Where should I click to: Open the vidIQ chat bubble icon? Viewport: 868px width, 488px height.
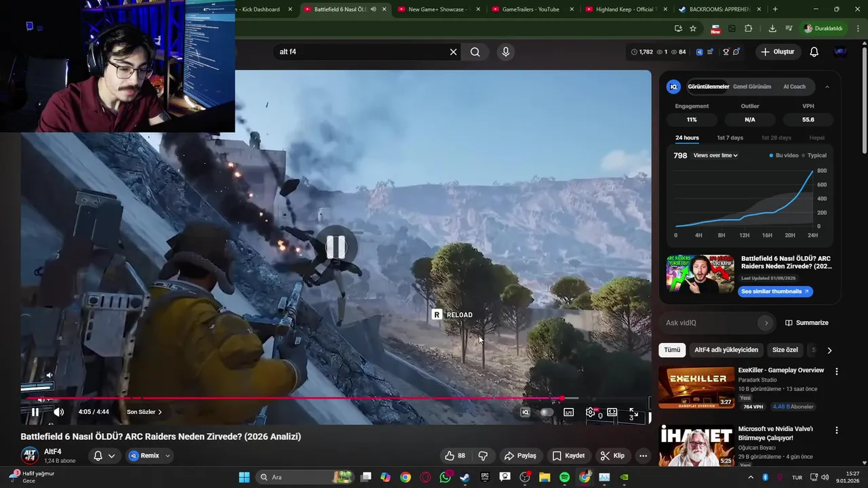point(736,52)
